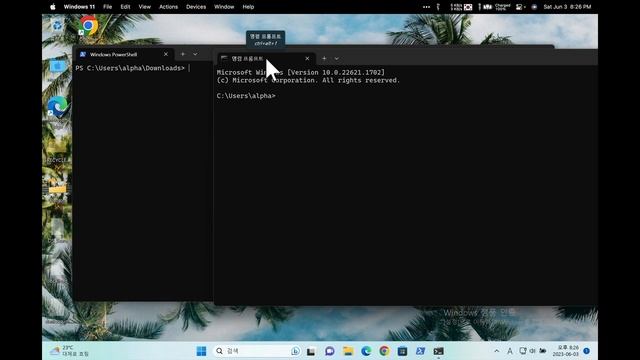Open the profile dropdown in the Command Prompt window
Image resolution: width=640 pixels, height=360 pixels.
coord(336,58)
